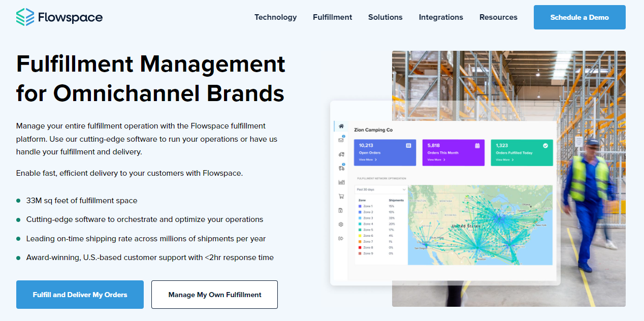
Task: Open the warehouse inventory icon in sidebar
Action: click(x=341, y=182)
